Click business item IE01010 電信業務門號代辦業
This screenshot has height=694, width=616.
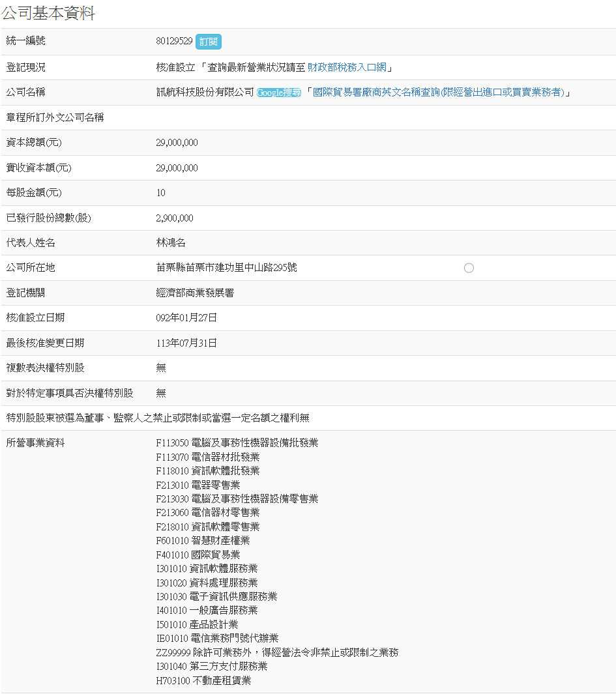pos(217,638)
